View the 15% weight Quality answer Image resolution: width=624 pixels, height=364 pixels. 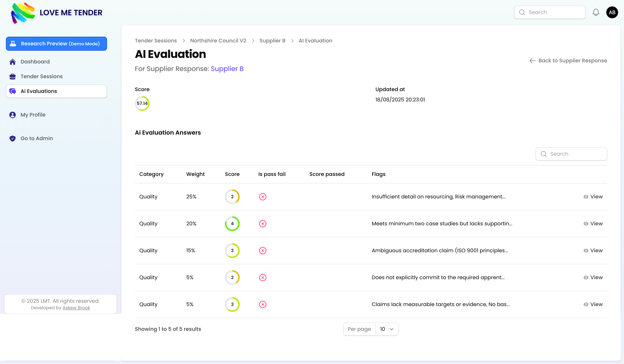[593, 250]
